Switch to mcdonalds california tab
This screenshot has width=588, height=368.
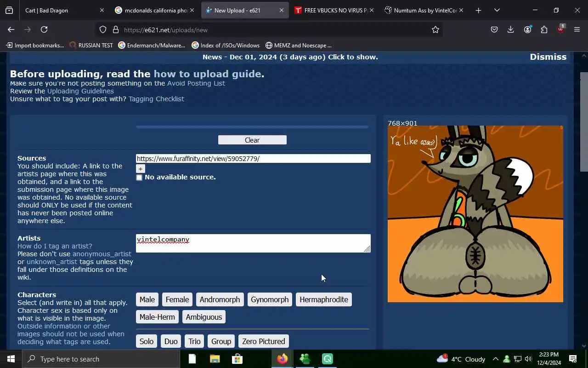tap(155, 10)
